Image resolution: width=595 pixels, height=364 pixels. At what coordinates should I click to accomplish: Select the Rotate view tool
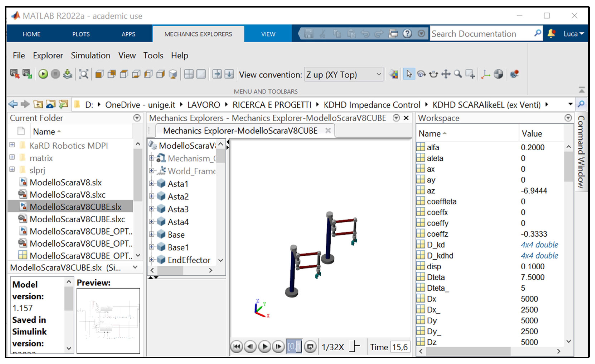pos(421,74)
